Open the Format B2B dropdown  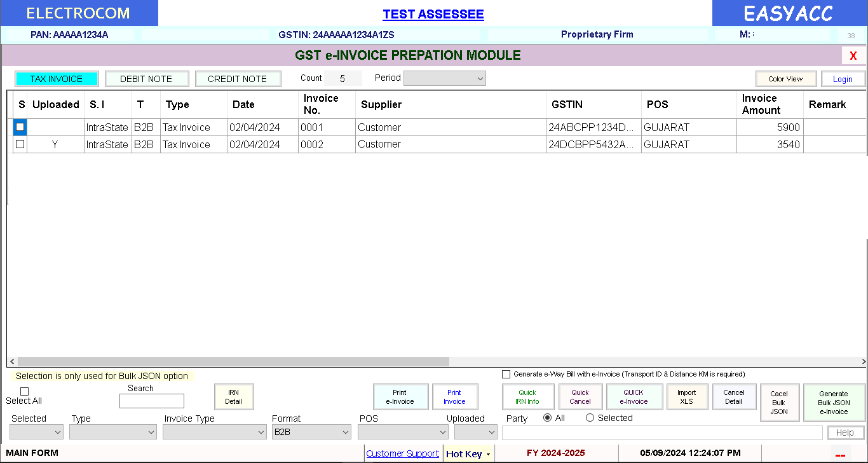tap(311, 432)
